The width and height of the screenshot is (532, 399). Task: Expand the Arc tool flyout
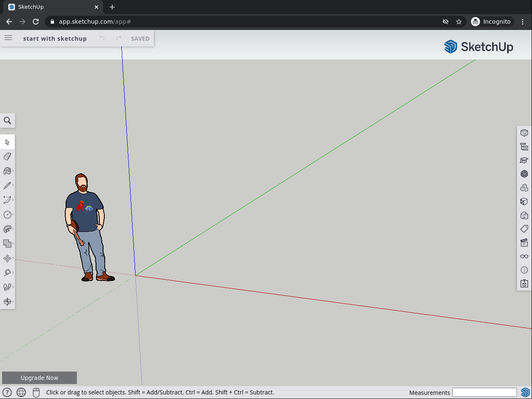tap(13, 200)
